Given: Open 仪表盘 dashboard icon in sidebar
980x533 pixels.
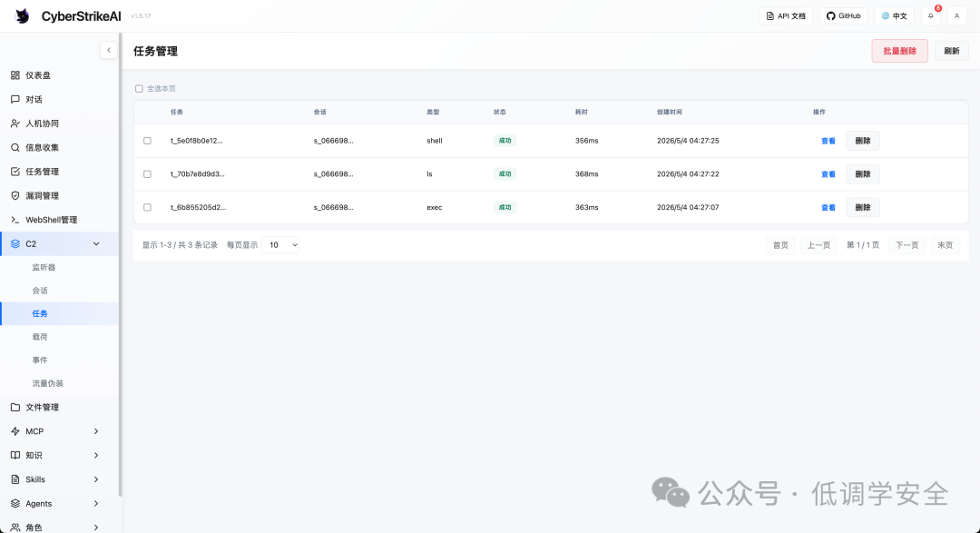Looking at the screenshot, I should point(15,75).
